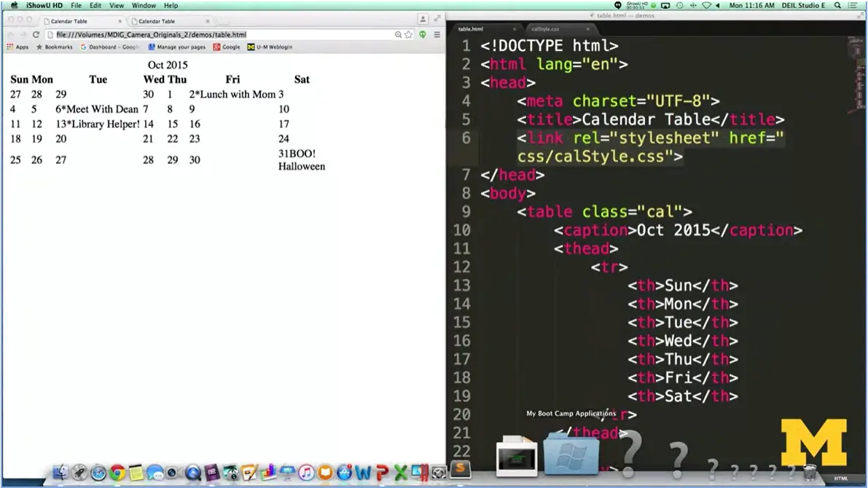Open the calStyle.css editor tab
The height and width of the screenshot is (488, 868).
(x=545, y=29)
